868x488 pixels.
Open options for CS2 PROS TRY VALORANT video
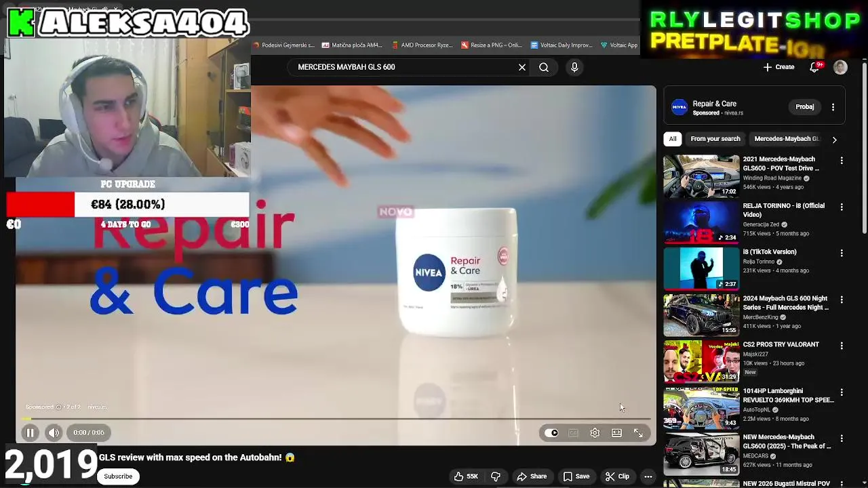[x=842, y=346]
